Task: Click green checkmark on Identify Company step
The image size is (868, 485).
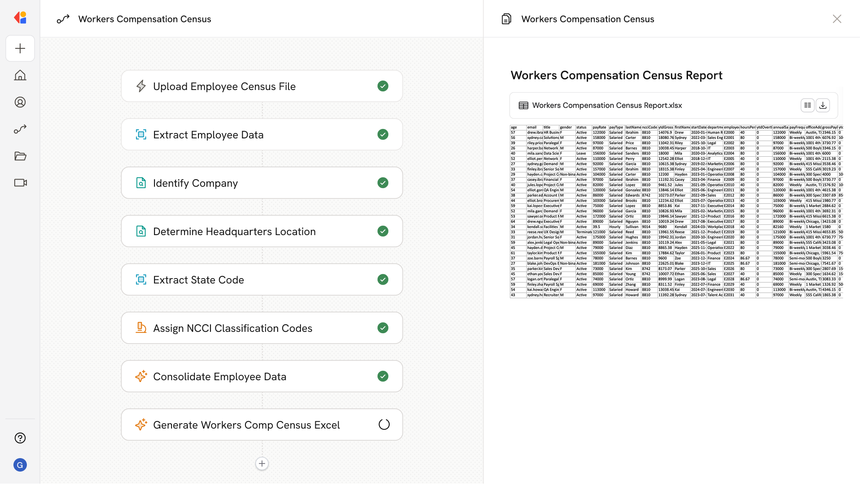Action: click(383, 183)
